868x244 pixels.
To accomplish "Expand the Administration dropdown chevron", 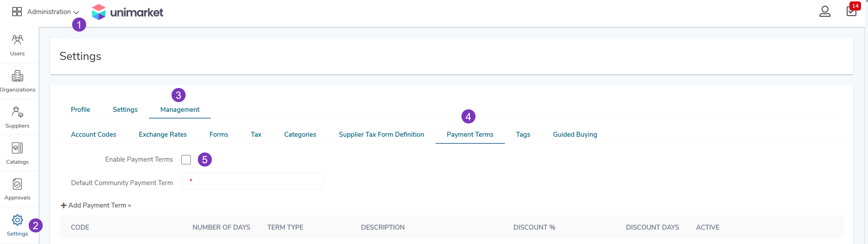I will pyautogui.click(x=76, y=12).
